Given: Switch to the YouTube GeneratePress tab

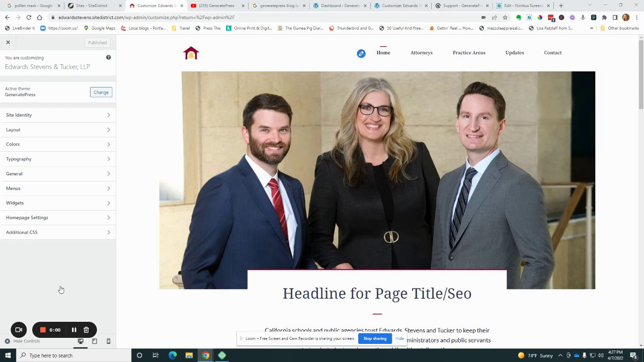Looking at the screenshot, I should click(x=217, y=6).
